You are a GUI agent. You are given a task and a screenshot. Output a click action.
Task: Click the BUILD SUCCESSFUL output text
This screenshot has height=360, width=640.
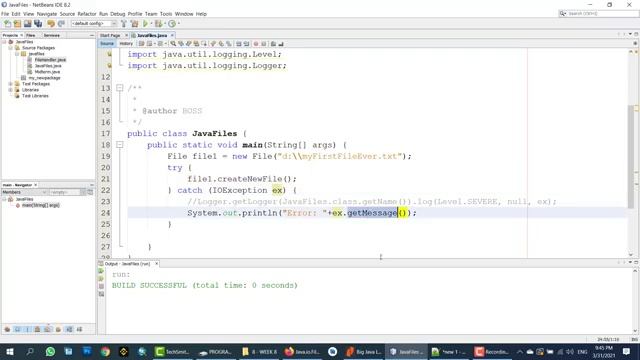204,285
